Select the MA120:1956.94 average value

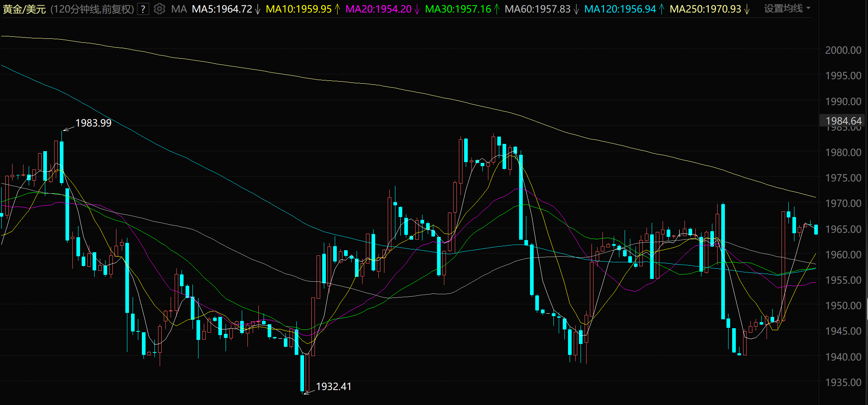click(x=620, y=9)
